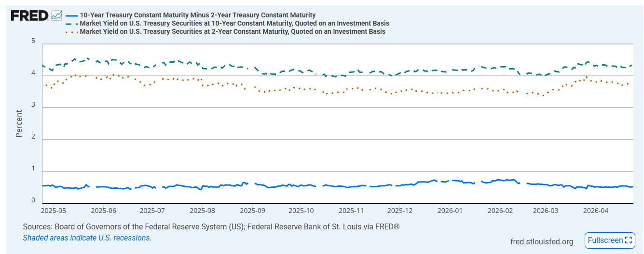Viewport: 644px width, 254px height.
Task: Open the chart in Fullscreen
Action: point(610,240)
